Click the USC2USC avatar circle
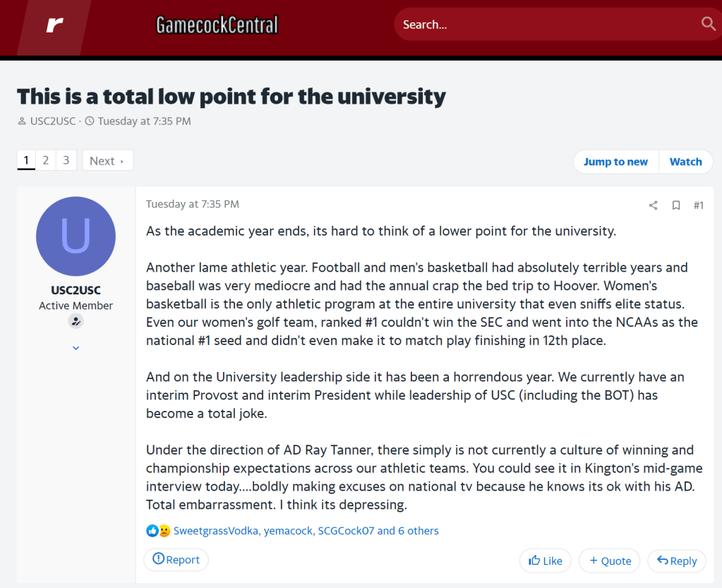722x588 pixels. (x=76, y=236)
